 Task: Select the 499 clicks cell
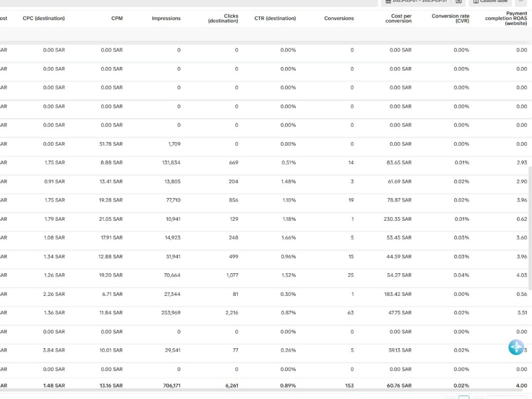pyautogui.click(x=234, y=257)
